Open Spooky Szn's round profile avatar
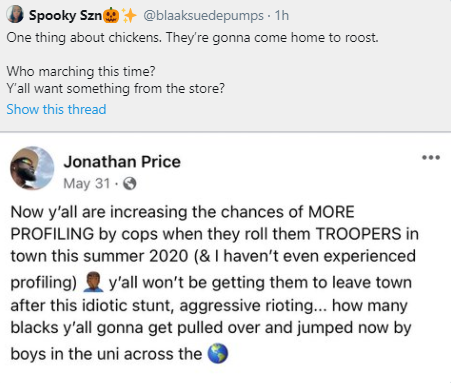The width and height of the screenshot is (451, 383). pos(15,14)
